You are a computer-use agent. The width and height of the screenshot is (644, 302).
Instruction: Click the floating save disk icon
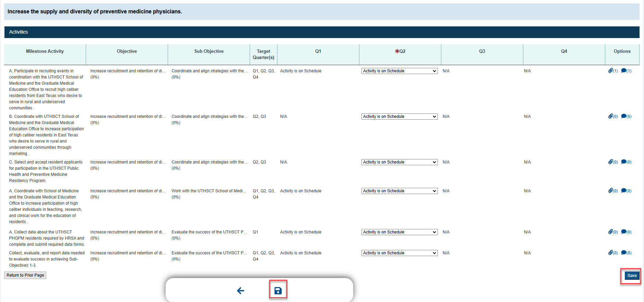click(278, 291)
